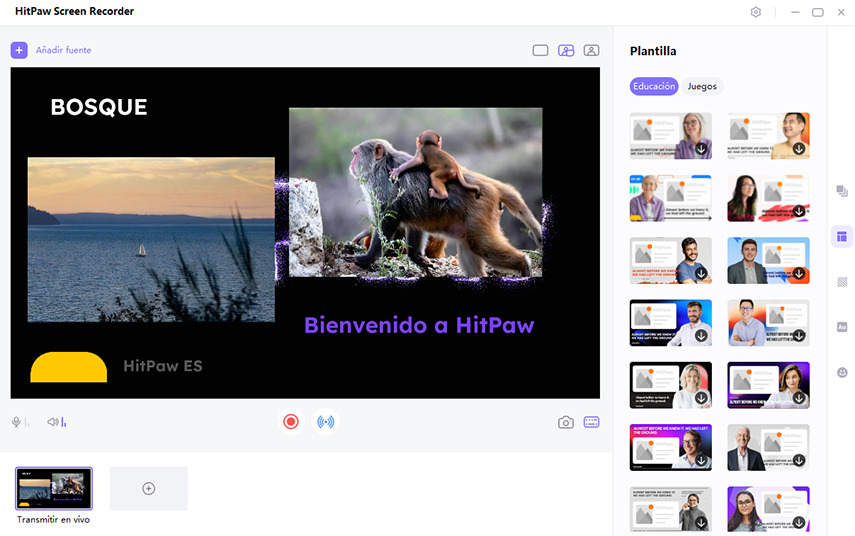Download the blonde woman with glasses template

pyautogui.click(x=701, y=149)
